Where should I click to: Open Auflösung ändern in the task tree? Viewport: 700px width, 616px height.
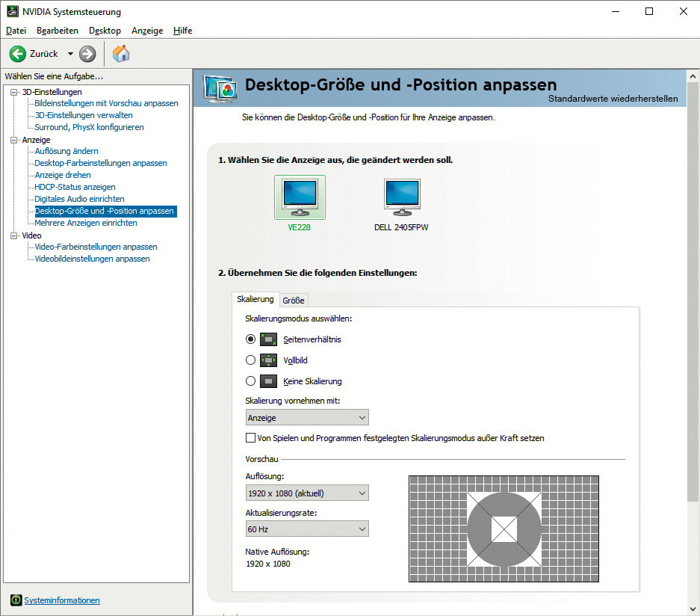66,151
